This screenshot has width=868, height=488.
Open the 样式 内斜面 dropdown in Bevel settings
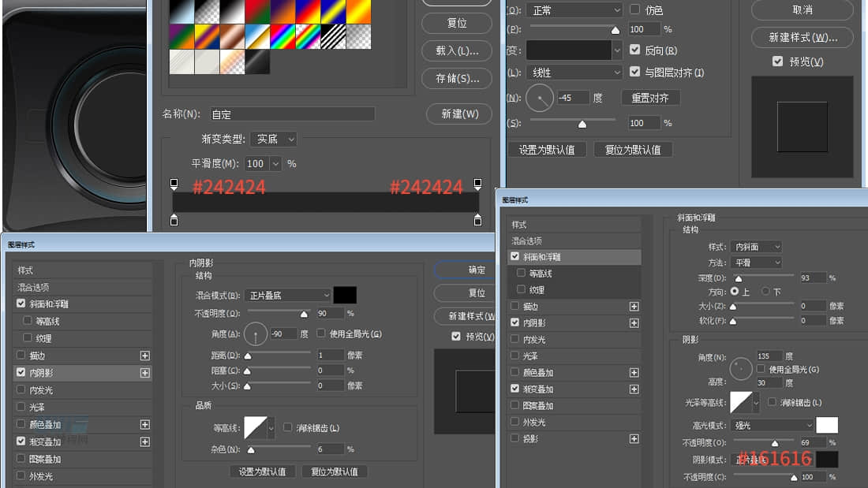point(756,247)
